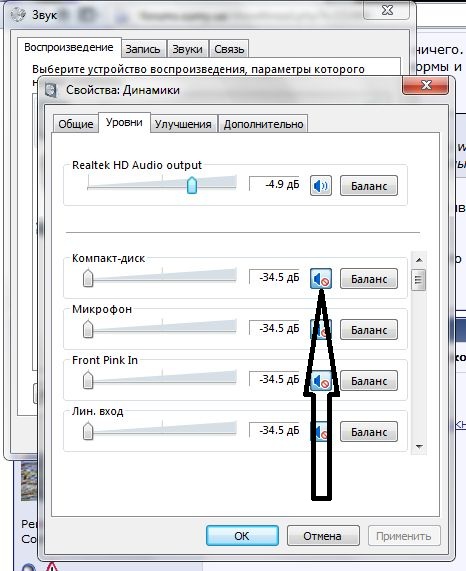Open the Дополнительно tab
Viewport: 466px width, 571px height.
tap(263, 124)
